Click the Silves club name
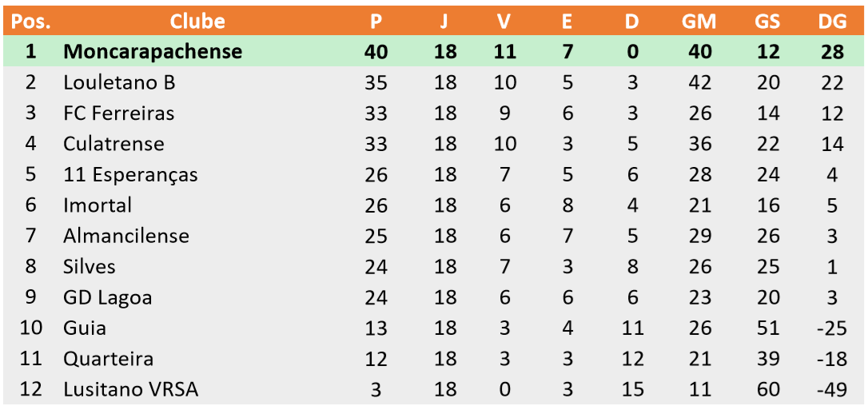Screen dimensions: 868x406 tap(90, 267)
